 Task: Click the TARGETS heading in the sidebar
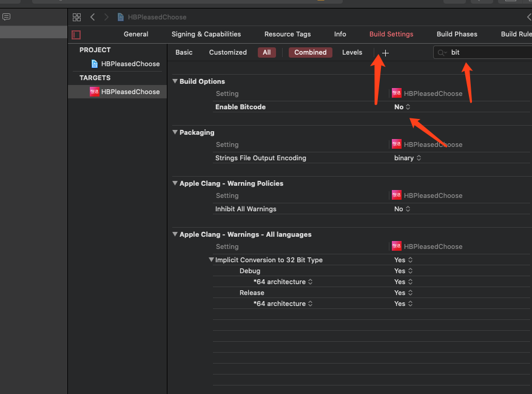click(95, 78)
